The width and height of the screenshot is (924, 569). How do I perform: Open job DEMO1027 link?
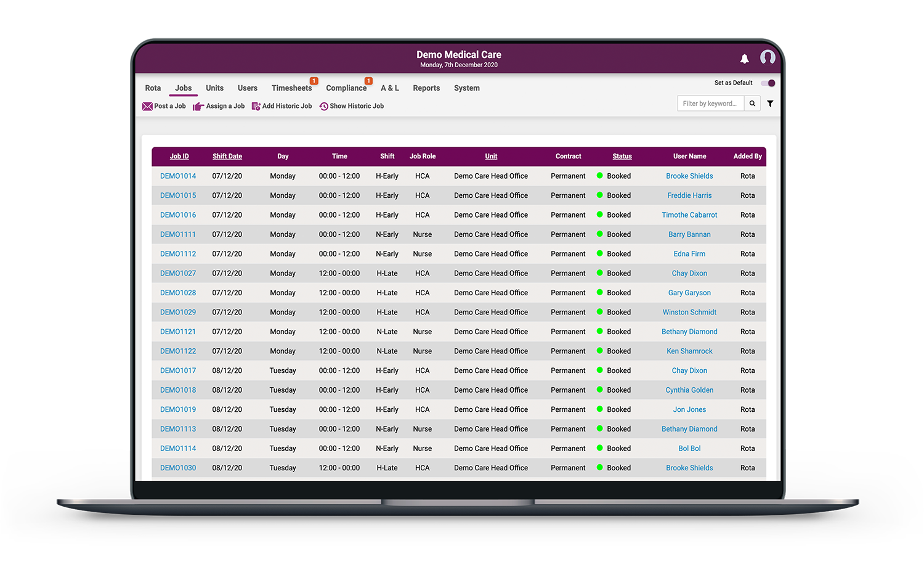[177, 273]
